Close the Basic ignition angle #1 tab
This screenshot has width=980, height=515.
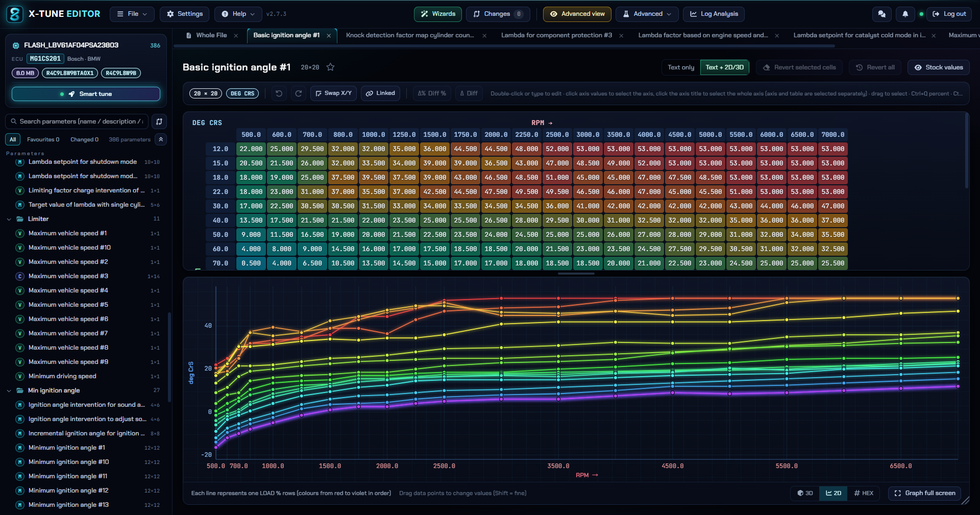coord(329,36)
